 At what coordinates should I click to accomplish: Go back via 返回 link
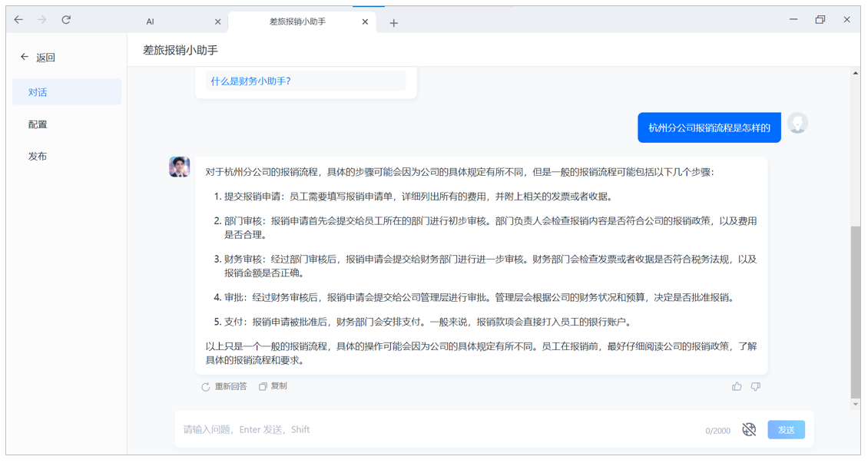tap(38, 57)
